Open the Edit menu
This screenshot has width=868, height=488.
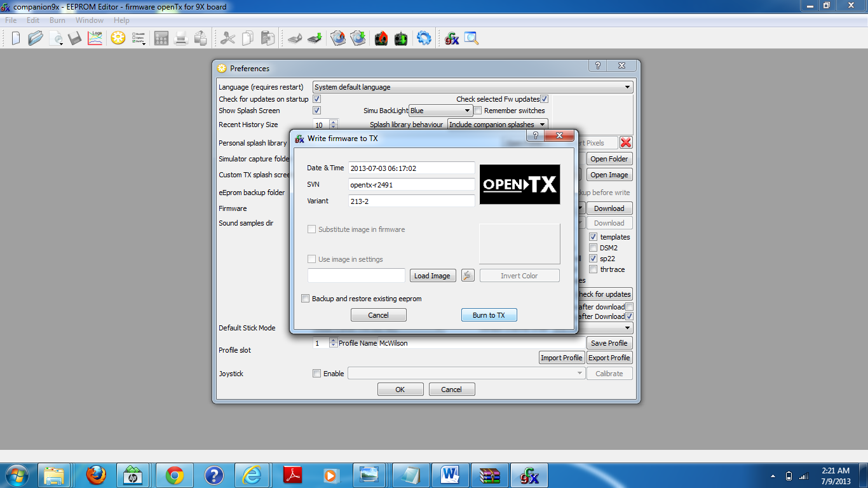click(33, 20)
